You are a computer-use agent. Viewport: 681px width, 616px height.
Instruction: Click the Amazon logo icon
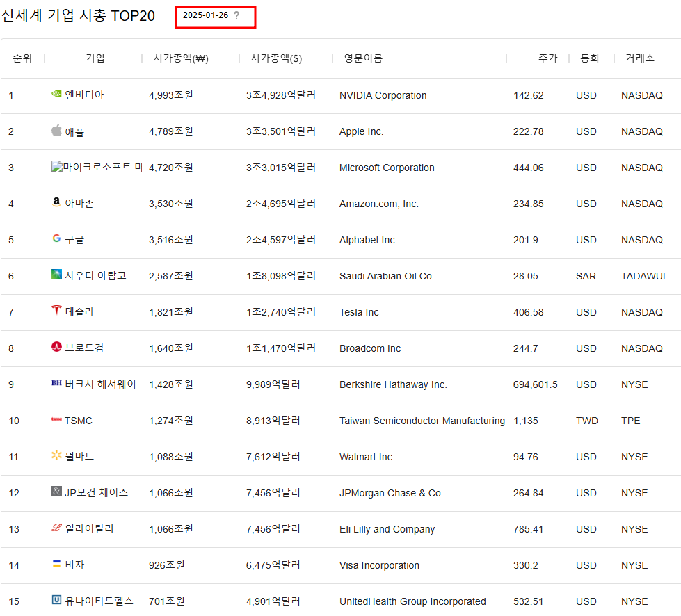pyautogui.click(x=56, y=202)
